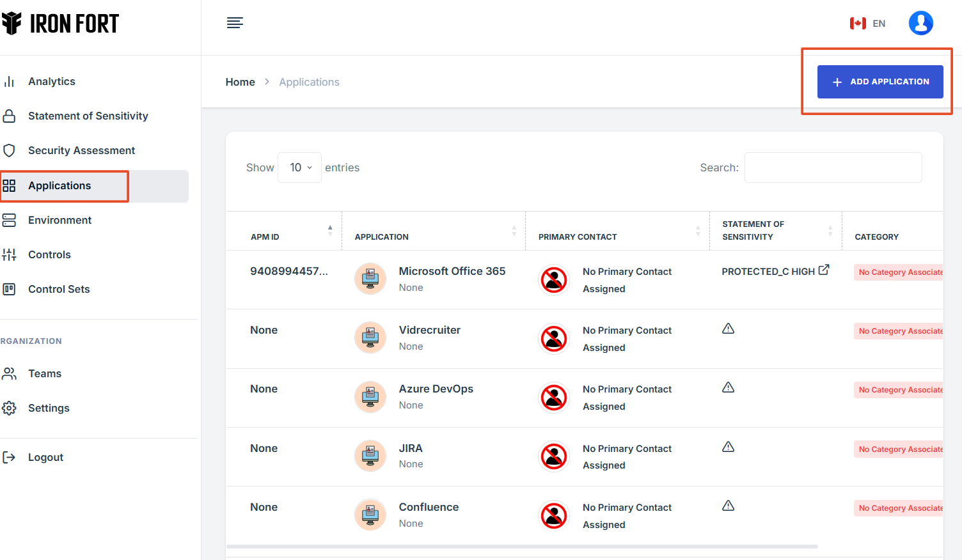Click warning triangle in Confluence row
Viewport: 962px width, 560px height.
pyautogui.click(x=728, y=506)
